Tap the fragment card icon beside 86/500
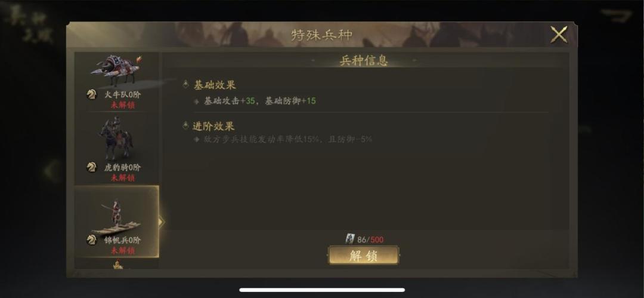This screenshot has height=298, width=644. (350, 239)
